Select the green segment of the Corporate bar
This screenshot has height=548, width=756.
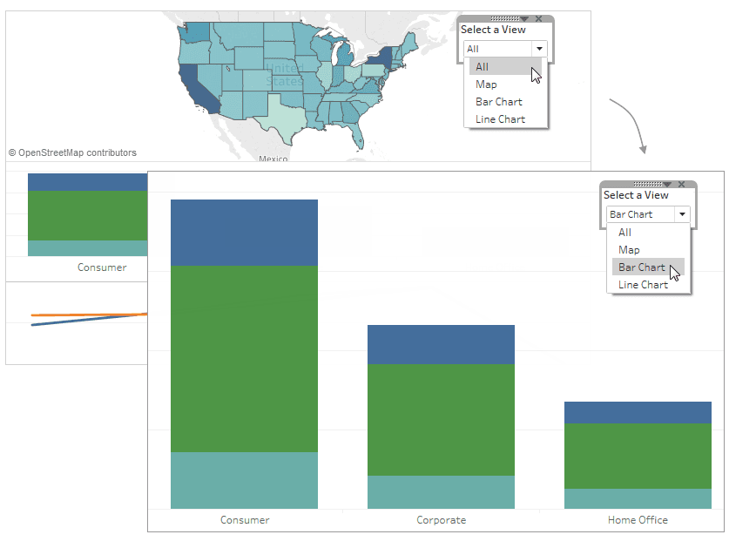(x=441, y=420)
